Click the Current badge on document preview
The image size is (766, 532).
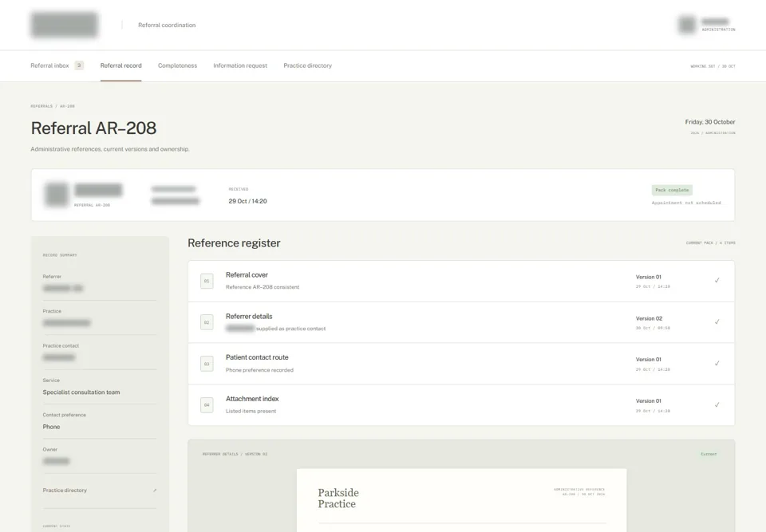tap(709, 454)
